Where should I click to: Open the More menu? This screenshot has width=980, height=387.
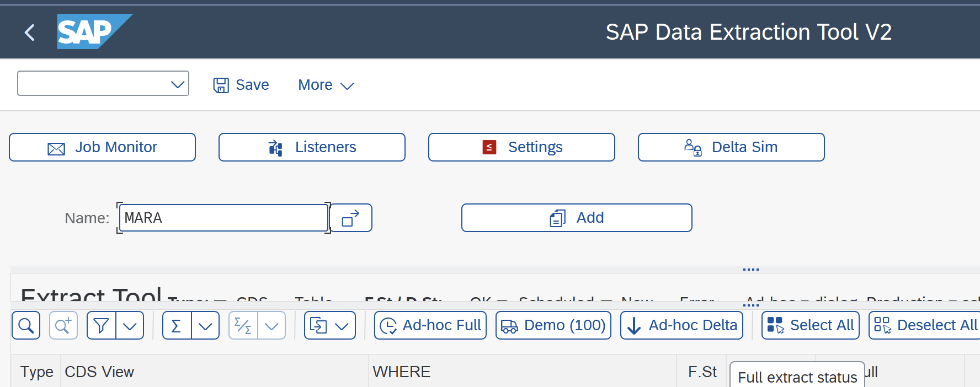[x=326, y=85]
